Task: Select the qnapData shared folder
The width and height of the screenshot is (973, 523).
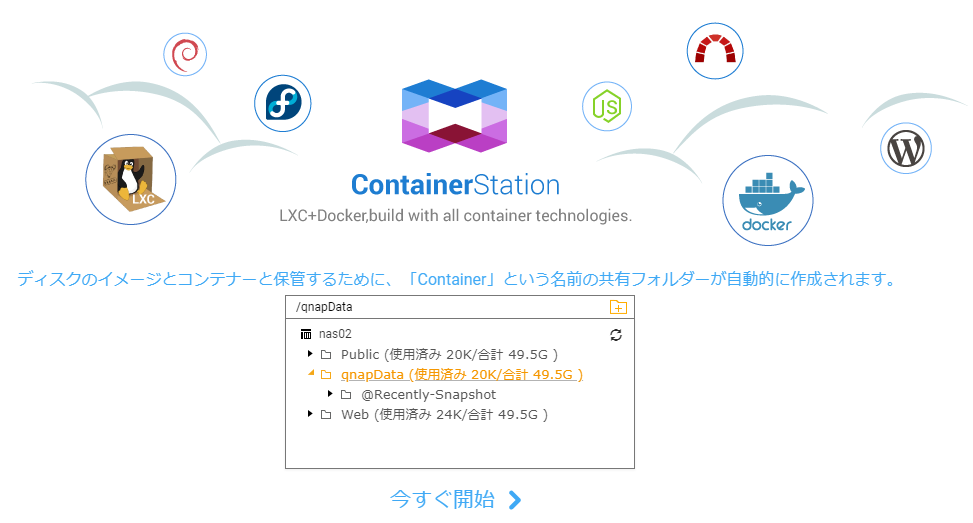Action: point(462,374)
